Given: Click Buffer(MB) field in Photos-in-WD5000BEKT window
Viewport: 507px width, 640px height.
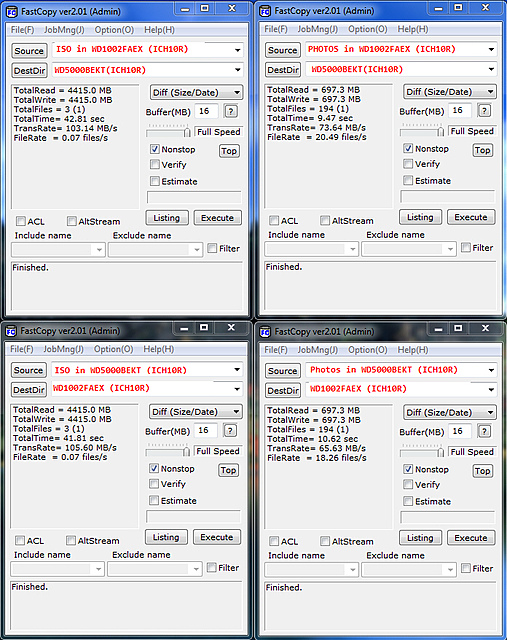Looking at the screenshot, I should click(x=460, y=431).
